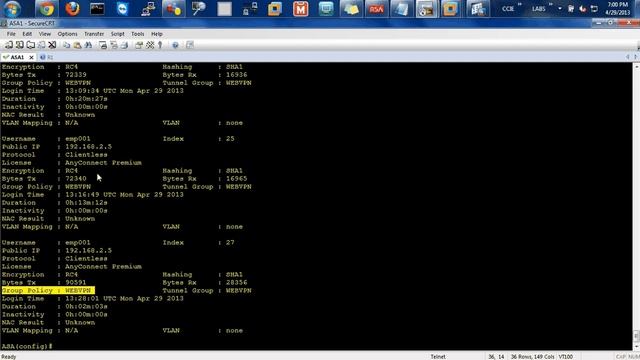
Task: Open TeamViewer from the taskbar
Action: [122, 9]
